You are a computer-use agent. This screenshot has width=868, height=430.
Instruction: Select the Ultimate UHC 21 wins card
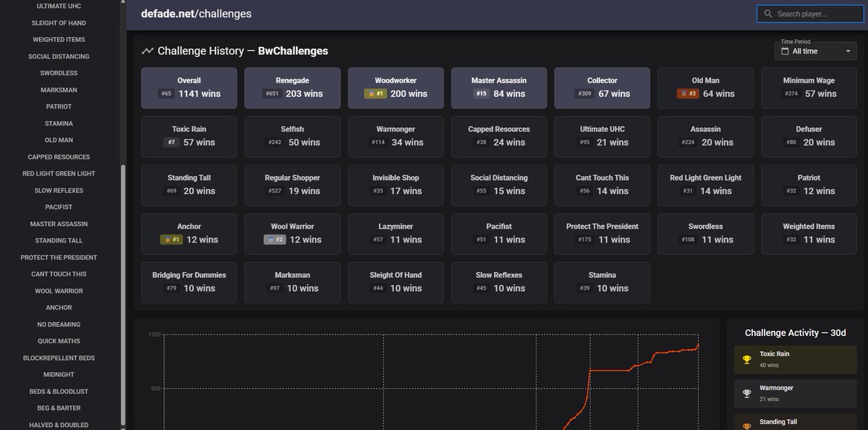coord(603,136)
